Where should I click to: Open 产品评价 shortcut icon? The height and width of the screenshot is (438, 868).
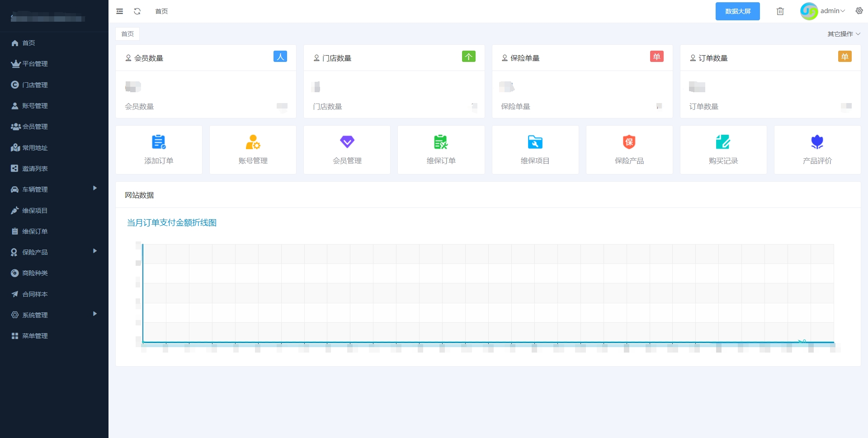[817, 142]
